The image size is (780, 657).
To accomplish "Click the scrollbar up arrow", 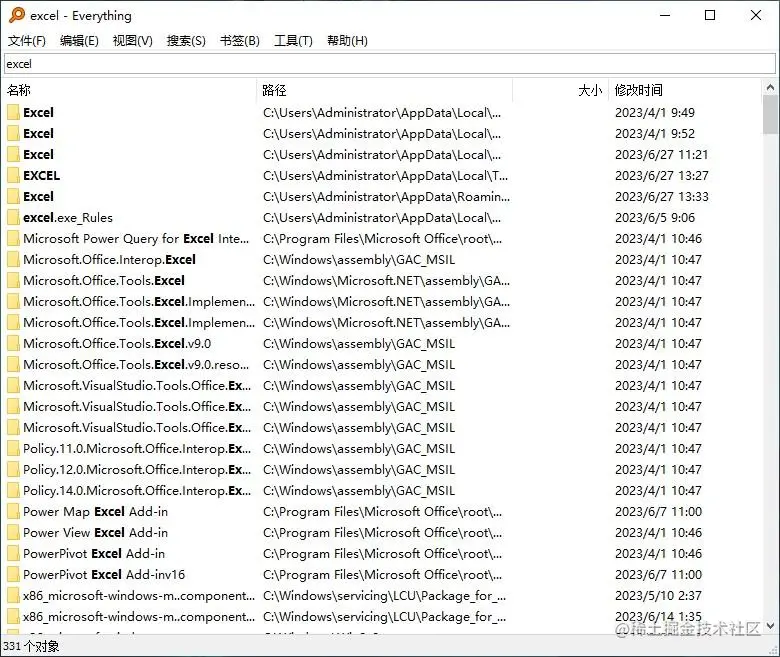I will (770, 88).
